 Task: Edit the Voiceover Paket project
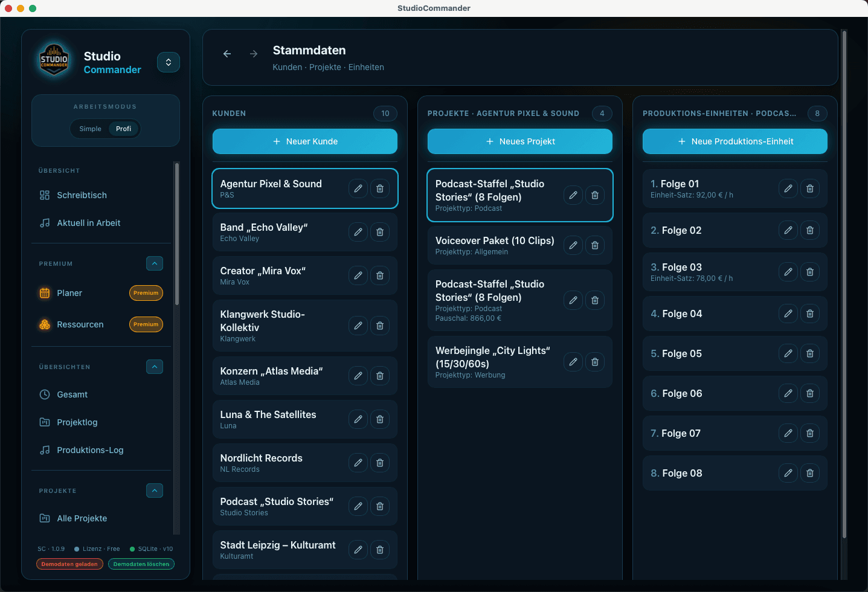click(x=573, y=245)
